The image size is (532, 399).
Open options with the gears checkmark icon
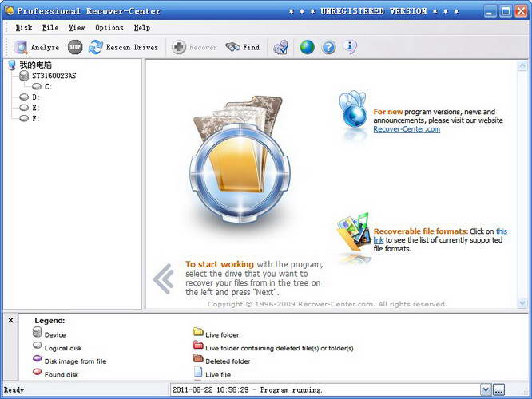pyautogui.click(x=281, y=47)
